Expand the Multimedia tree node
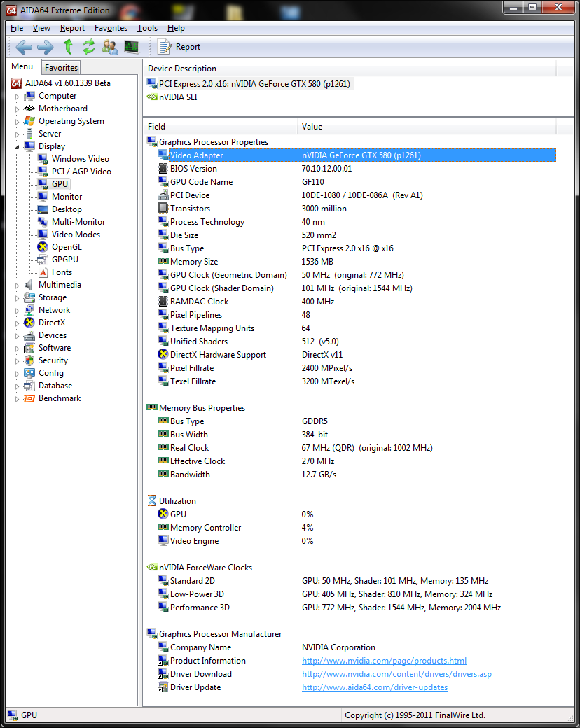Viewport: 580px width, 728px height. [x=18, y=286]
